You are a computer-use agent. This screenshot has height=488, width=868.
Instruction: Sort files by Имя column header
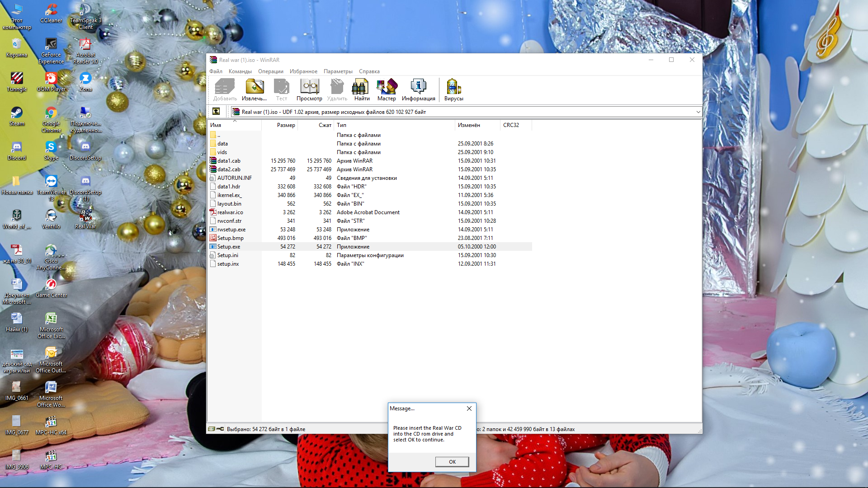(x=235, y=125)
